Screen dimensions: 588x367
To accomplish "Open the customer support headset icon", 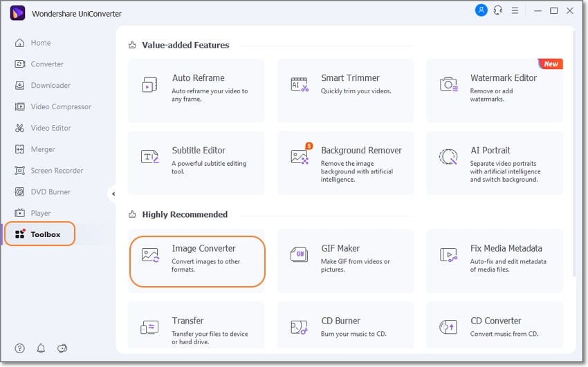I will pos(498,10).
